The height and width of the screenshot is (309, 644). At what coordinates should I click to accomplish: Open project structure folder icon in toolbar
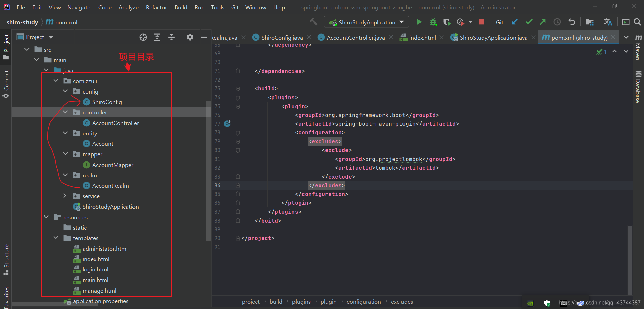[590, 22]
